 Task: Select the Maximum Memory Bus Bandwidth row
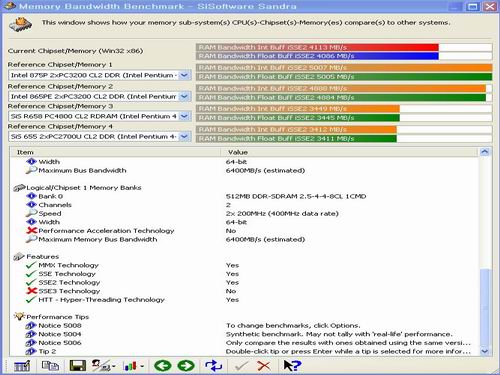tap(245, 239)
